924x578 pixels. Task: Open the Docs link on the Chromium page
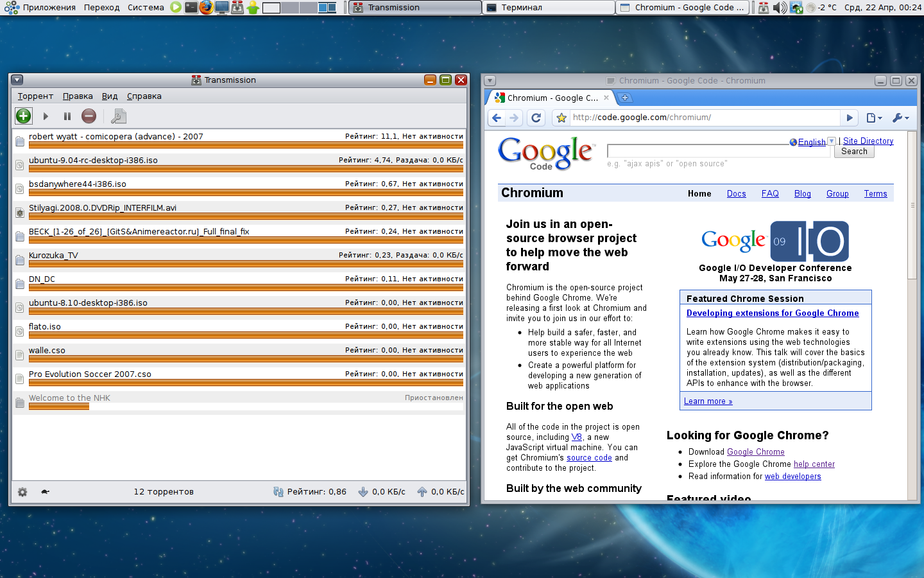(736, 194)
